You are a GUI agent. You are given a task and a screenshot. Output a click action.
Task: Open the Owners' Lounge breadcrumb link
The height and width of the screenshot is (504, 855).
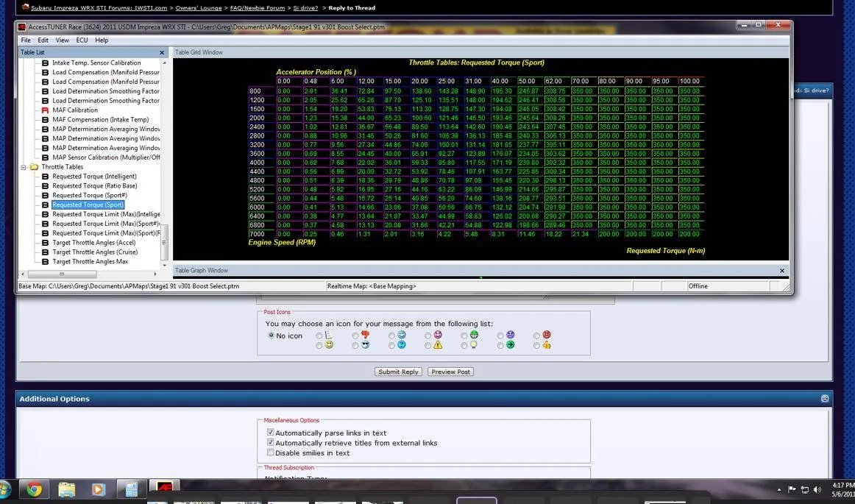199,7
